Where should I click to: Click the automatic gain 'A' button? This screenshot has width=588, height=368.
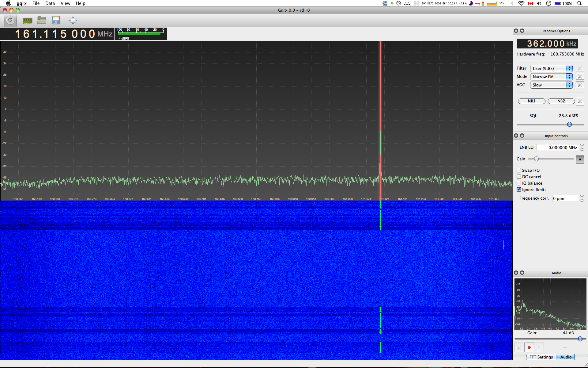tap(580, 159)
